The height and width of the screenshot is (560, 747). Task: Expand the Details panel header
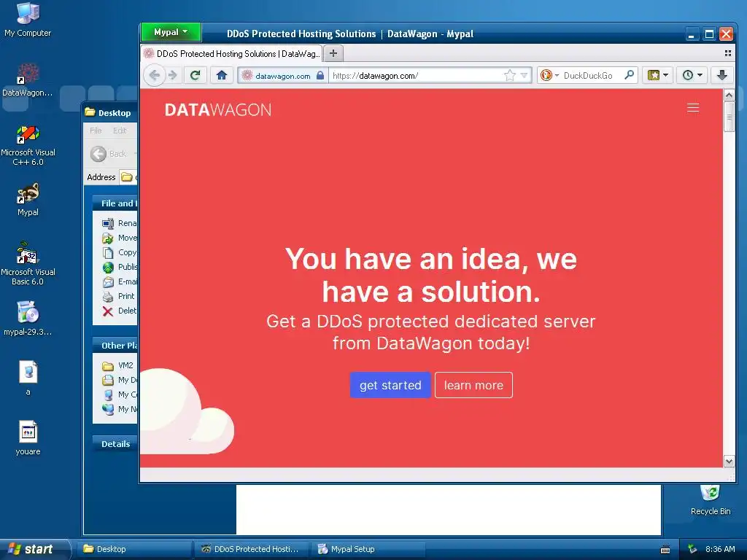click(x=115, y=444)
